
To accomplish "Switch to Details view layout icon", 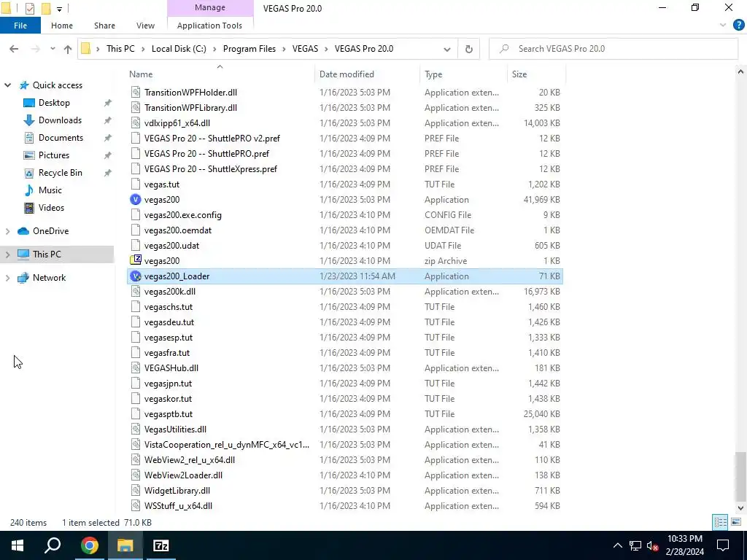I will (x=720, y=522).
